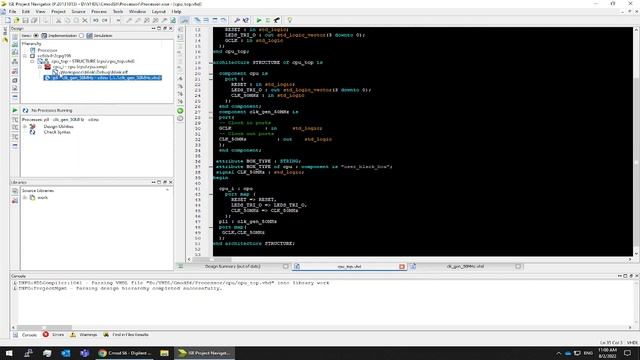Click the light bulb tips icon
The width and height of the screenshot is (640, 360).
pyautogui.click(x=289, y=20)
